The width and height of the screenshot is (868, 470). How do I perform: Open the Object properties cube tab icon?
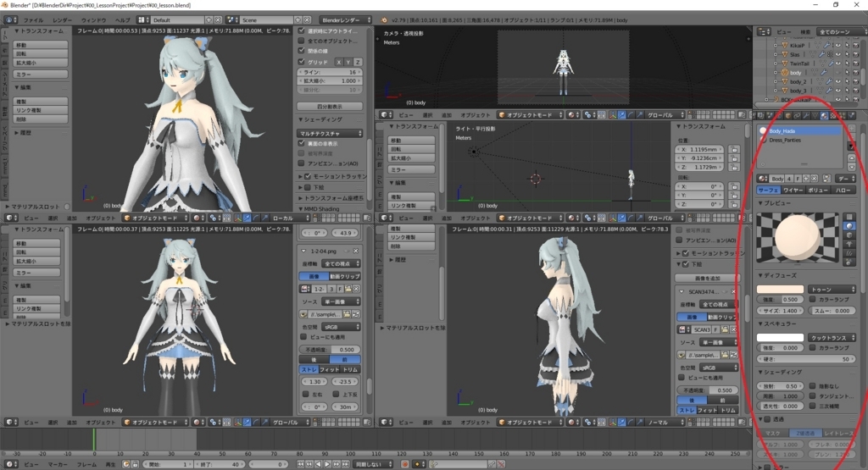[x=788, y=115]
